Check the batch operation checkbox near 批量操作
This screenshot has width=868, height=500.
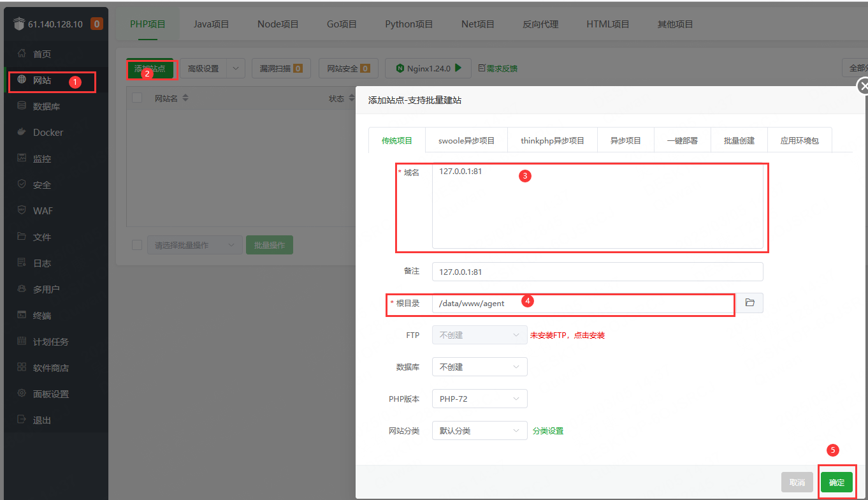coord(136,244)
